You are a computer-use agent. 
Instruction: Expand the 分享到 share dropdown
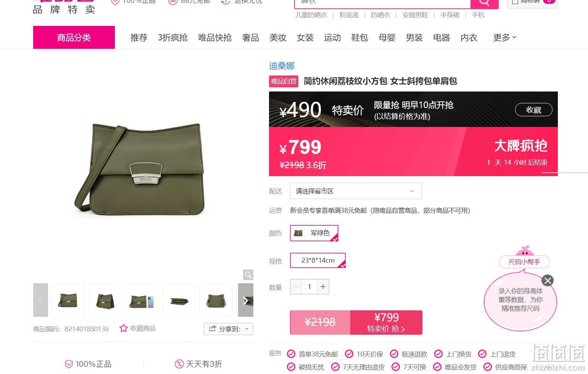point(229,329)
